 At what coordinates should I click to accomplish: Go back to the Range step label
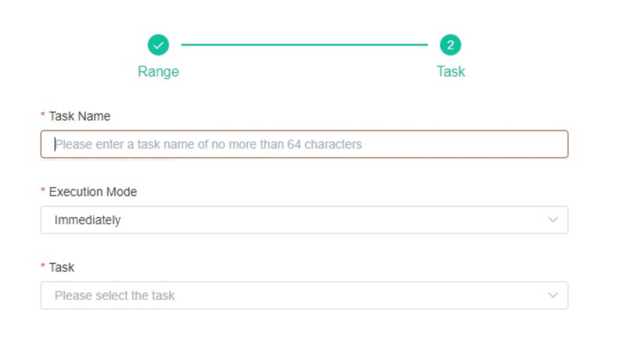coord(158,72)
